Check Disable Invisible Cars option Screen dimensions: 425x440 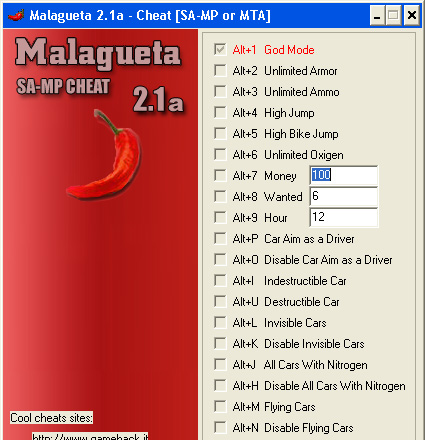(220, 344)
